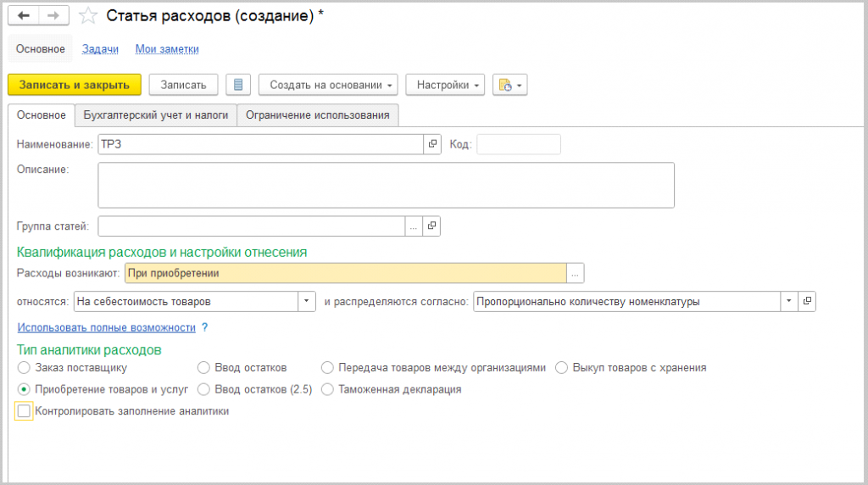Add this form to favorites with the star
868x485 pixels.
tap(87, 16)
